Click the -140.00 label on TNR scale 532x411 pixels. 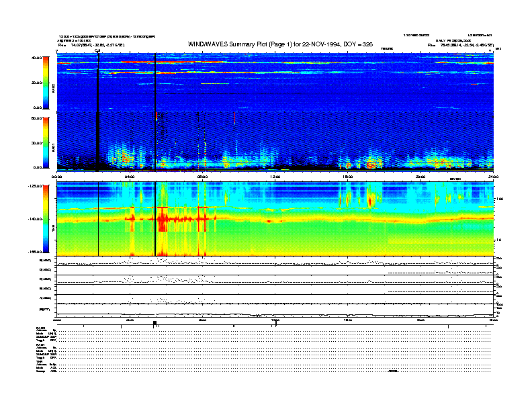(35, 220)
